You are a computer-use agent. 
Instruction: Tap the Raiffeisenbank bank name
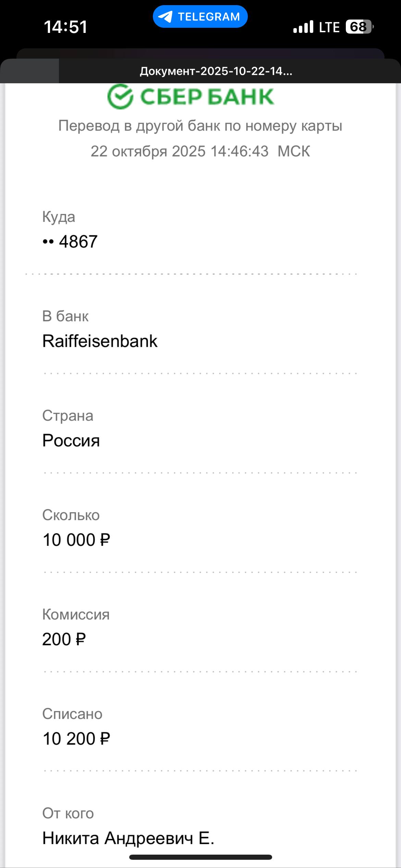tap(100, 341)
